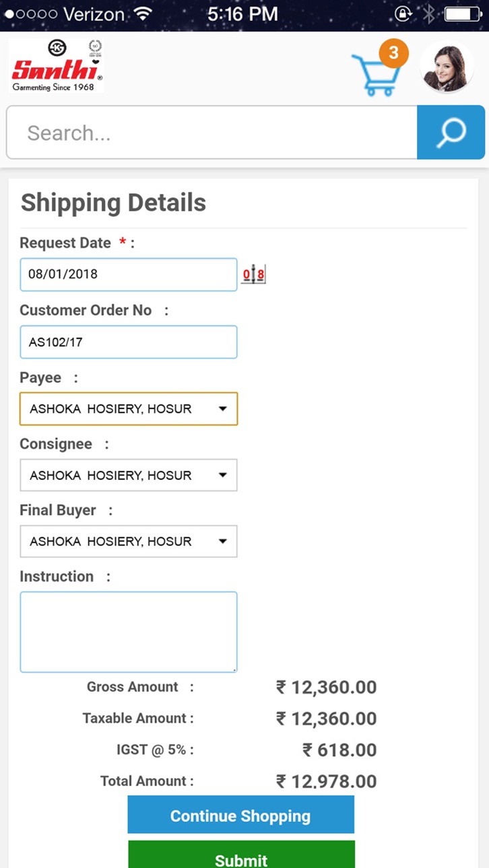Screen dimensions: 489x868
Task: Click the magnifier search button
Action: [x=451, y=133]
